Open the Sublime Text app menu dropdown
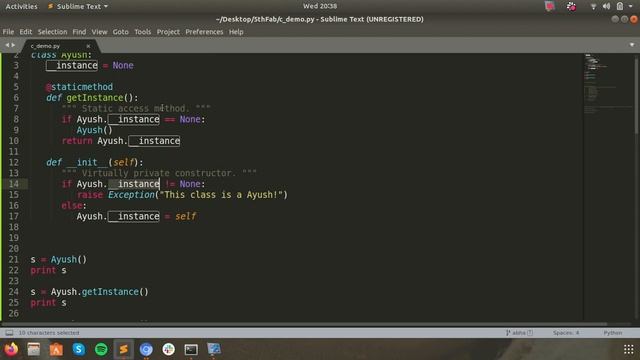This screenshot has width=640, height=360. point(78,6)
